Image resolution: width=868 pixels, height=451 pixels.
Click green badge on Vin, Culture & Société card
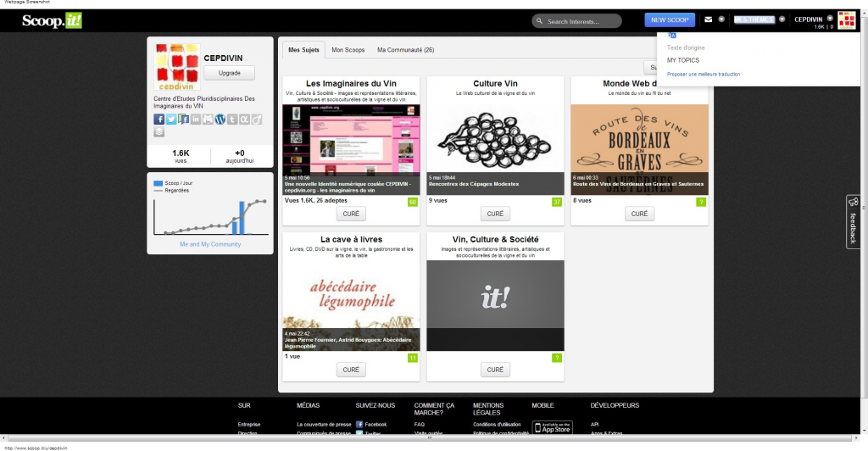[x=557, y=358]
